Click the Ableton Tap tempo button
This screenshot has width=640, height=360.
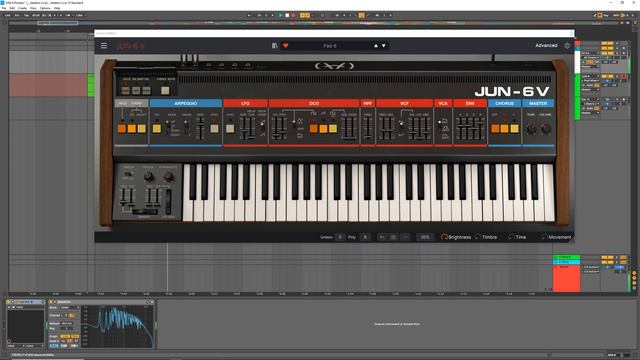[x=26, y=15]
